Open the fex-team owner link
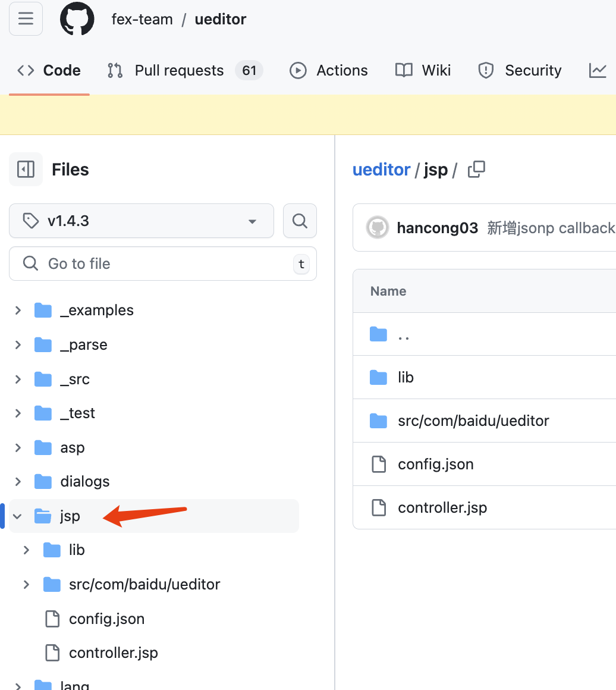This screenshot has width=616, height=690. click(142, 19)
